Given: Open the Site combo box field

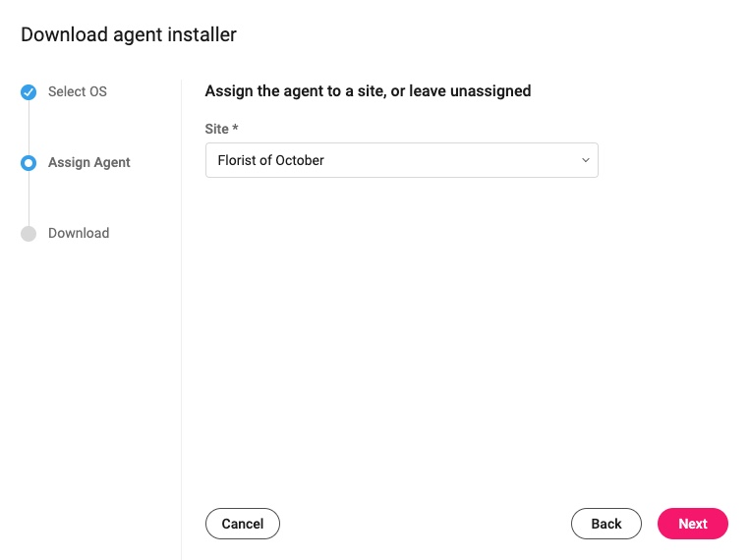Looking at the screenshot, I should pos(402,160).
